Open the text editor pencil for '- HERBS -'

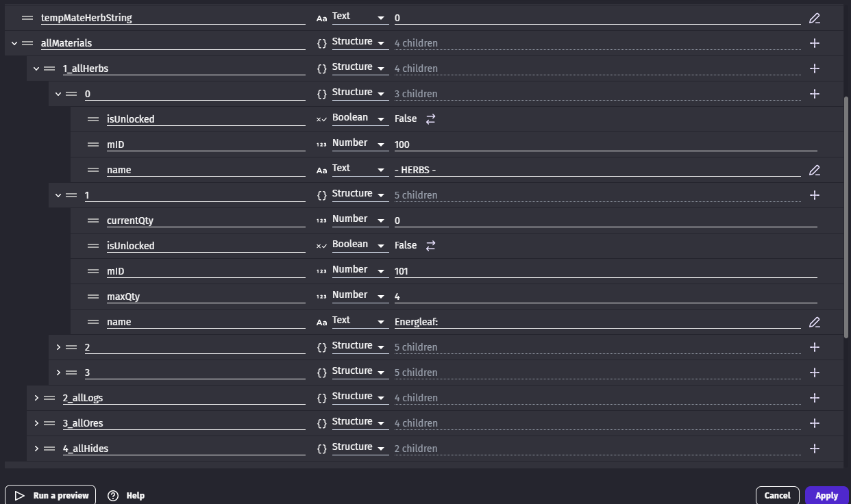(814, 170)
